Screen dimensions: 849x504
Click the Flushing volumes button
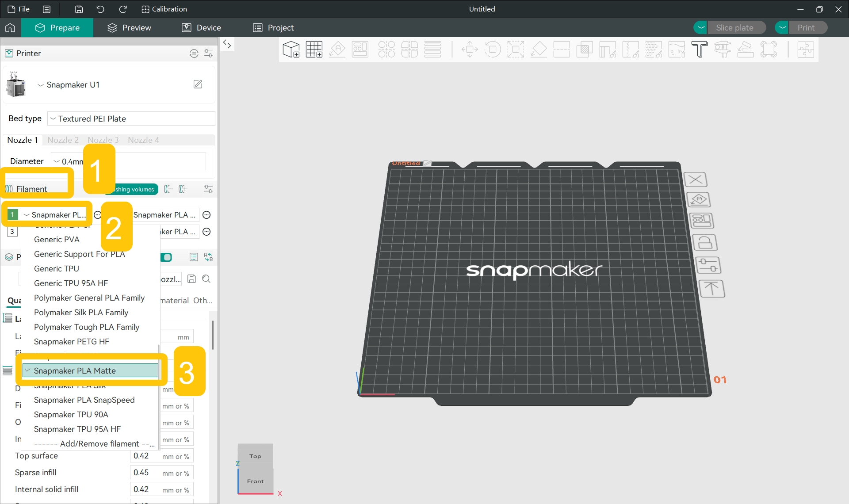[x=131, y=189]
